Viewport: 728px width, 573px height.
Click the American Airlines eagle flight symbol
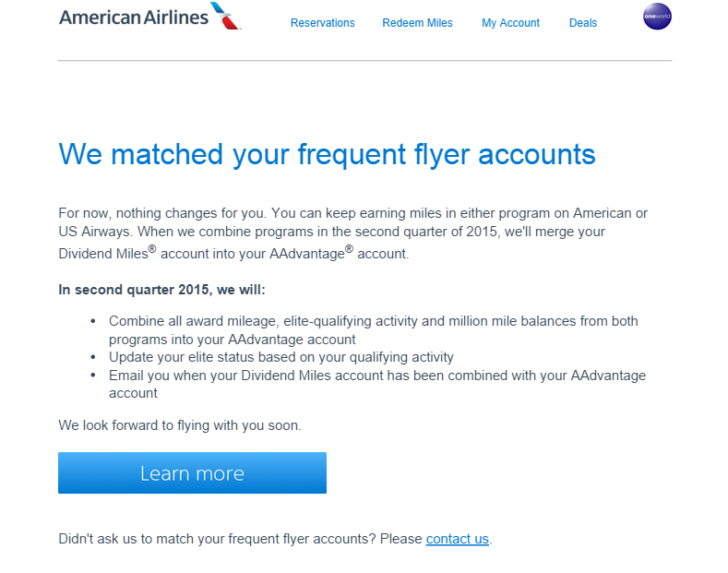[225, 16]
